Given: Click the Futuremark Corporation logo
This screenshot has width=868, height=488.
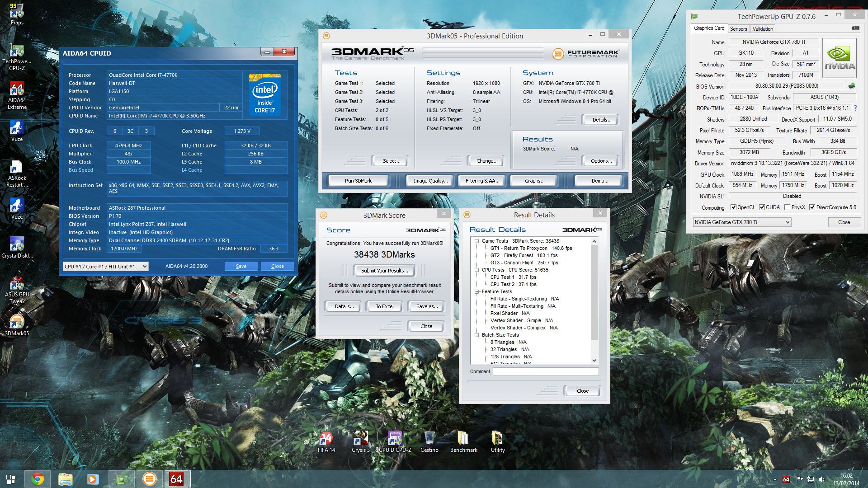Looking at the screenshot, I should point(585,54).
